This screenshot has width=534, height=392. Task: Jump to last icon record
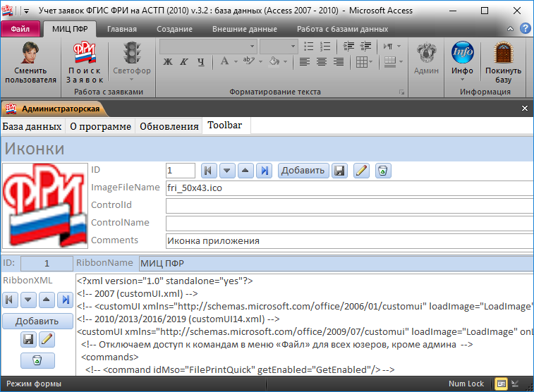coord(264,170)
